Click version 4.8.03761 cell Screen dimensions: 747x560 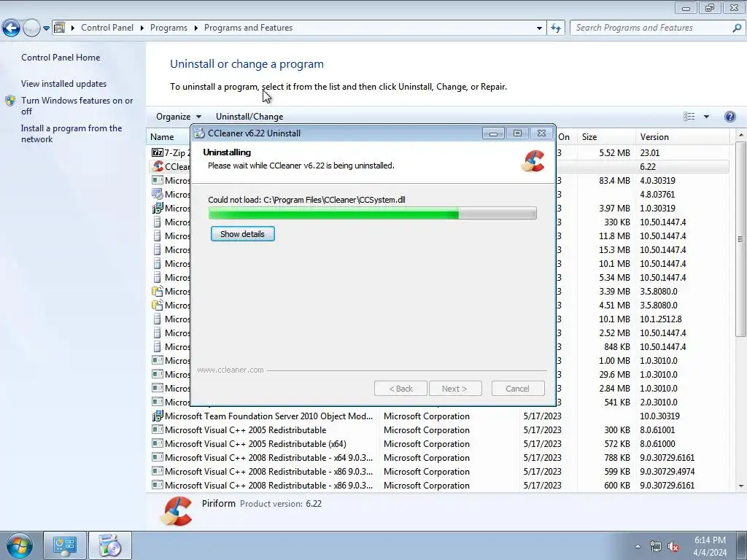point(657,194)
